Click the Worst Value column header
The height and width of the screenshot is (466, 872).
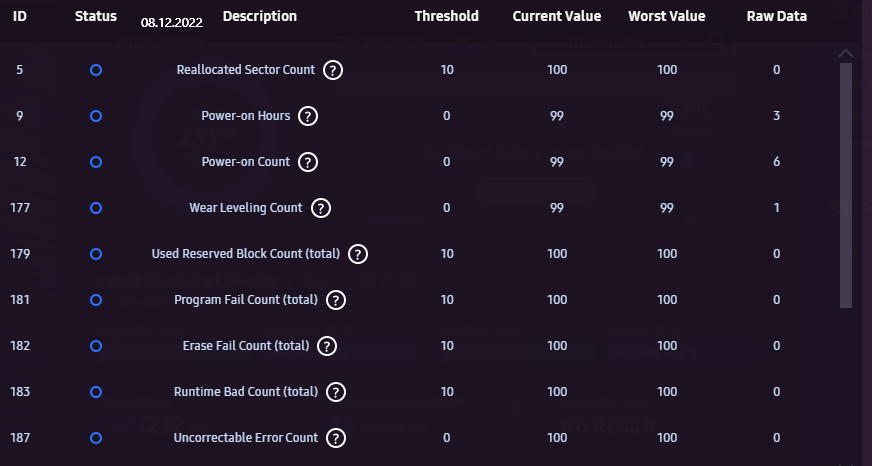click(x=667, y=16)
